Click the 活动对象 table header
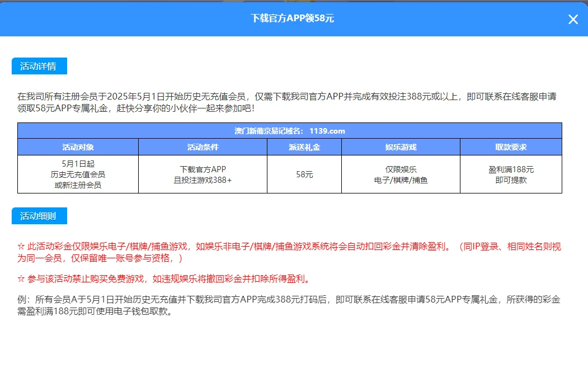This screenshot has width=588, height=378. pyautogui.click(x=78, y=147)
